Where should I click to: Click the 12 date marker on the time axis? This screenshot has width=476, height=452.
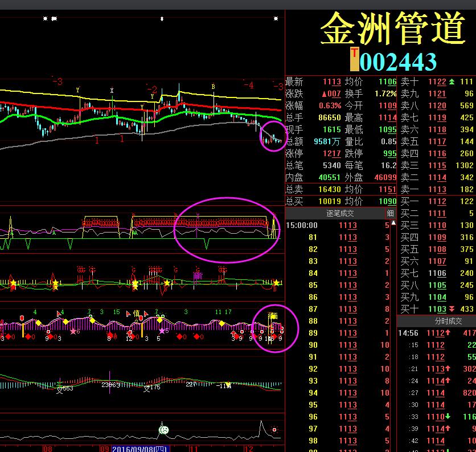(x=248, y=449)
